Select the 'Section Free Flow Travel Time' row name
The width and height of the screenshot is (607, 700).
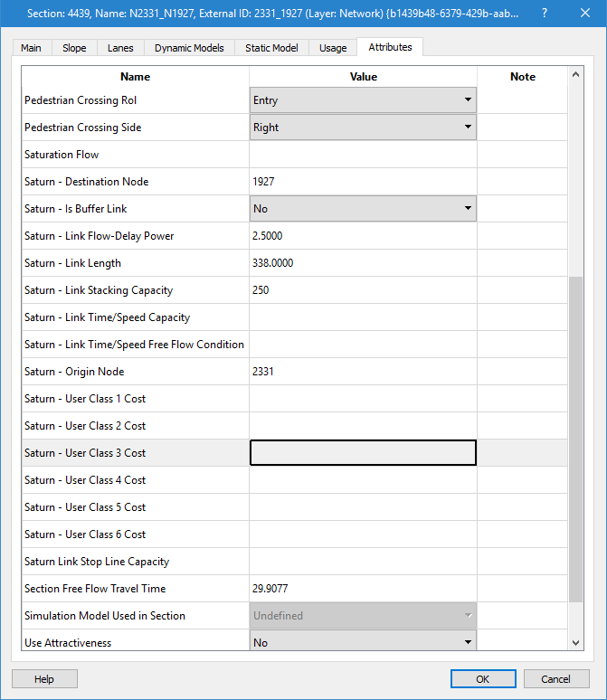coord(95,589)
